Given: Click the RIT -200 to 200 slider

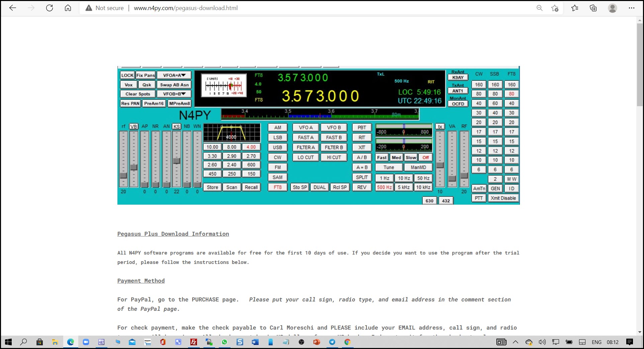Looking at the screenshot, I should [404, 145].
